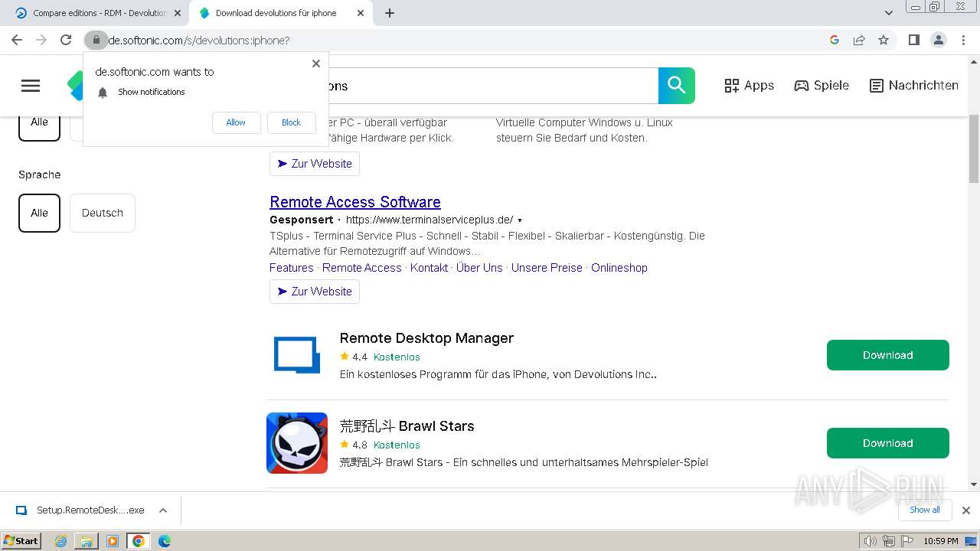Open the Nachrichten menu item
Viewport: 980px width, 551px height.
click(x=914, y=86)
